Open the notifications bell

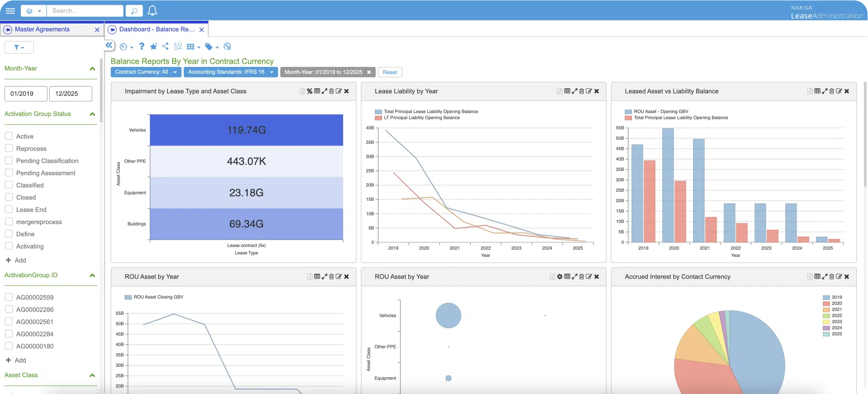[x=152, y=10]
